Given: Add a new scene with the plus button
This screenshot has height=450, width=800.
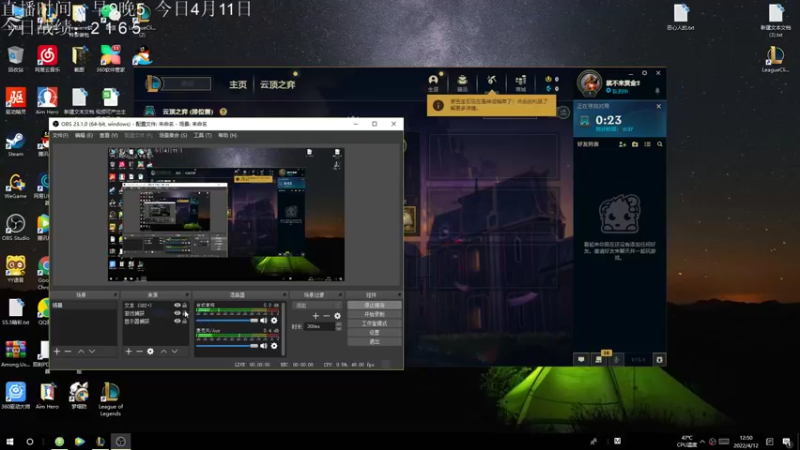Looking at the screenshot, I should 57,352.
